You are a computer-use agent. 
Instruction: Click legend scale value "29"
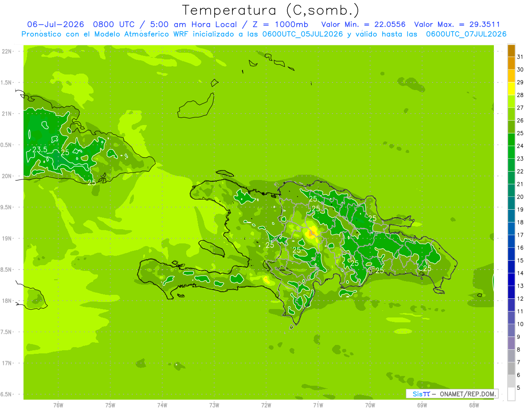(x=520, y=82)
